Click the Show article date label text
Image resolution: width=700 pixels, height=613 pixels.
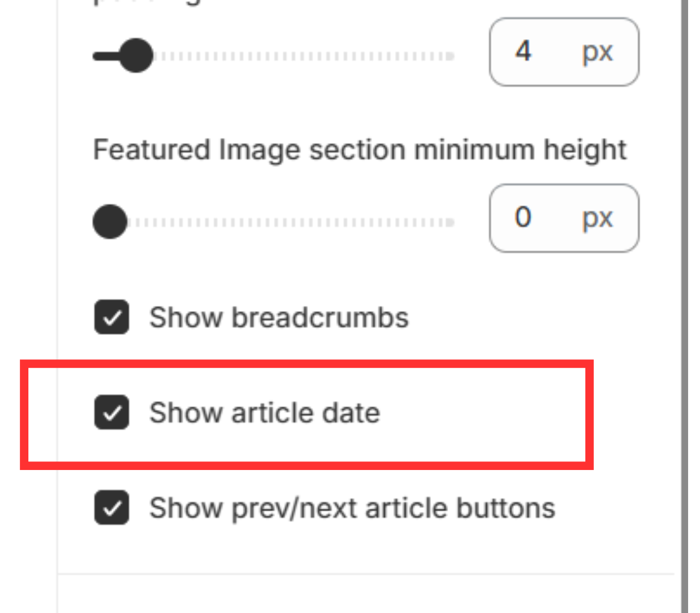click(265, 413)
